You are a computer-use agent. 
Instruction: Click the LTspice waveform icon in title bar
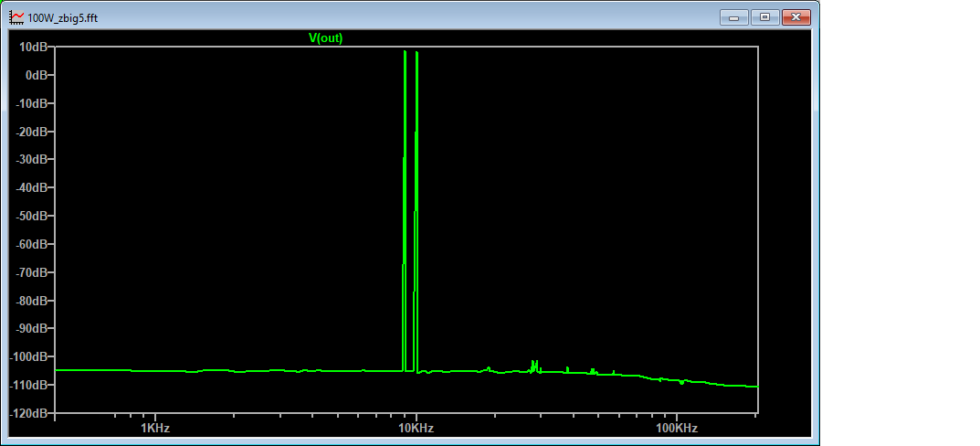click(x=17, y=17)
